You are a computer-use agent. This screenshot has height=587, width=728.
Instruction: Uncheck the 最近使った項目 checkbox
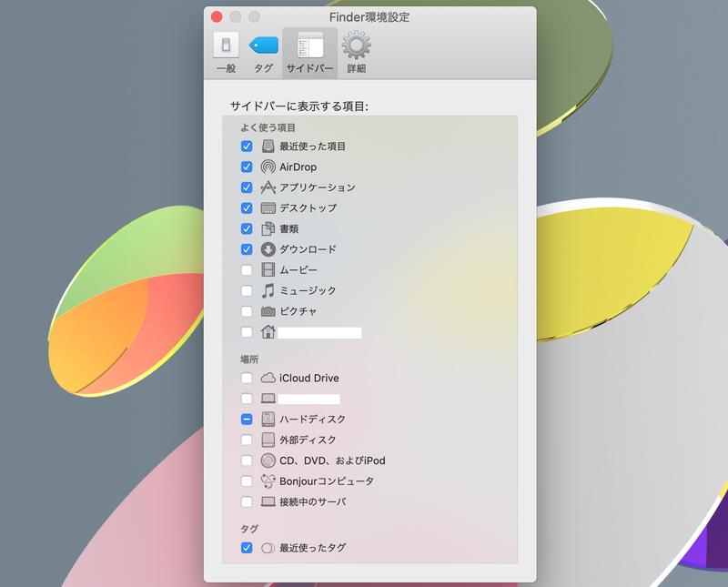(247, 147)
